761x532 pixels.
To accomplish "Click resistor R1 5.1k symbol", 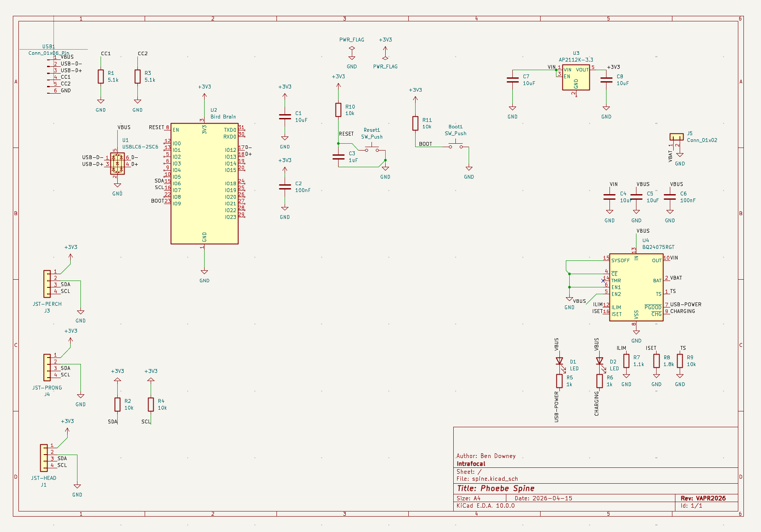I will (x=101, y=77).
